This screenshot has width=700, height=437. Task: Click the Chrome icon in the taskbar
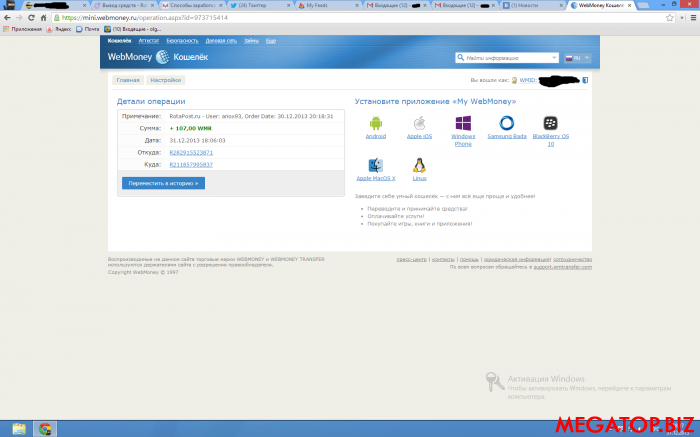click(x=45, y=429)
